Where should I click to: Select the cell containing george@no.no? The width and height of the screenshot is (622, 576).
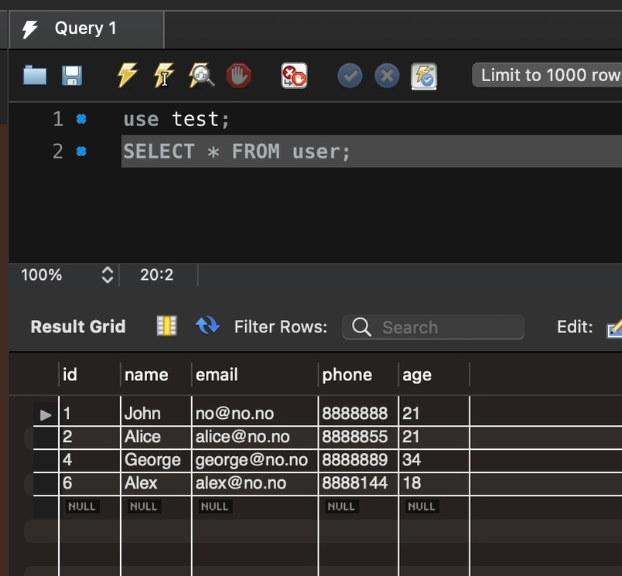pos(252,460)
